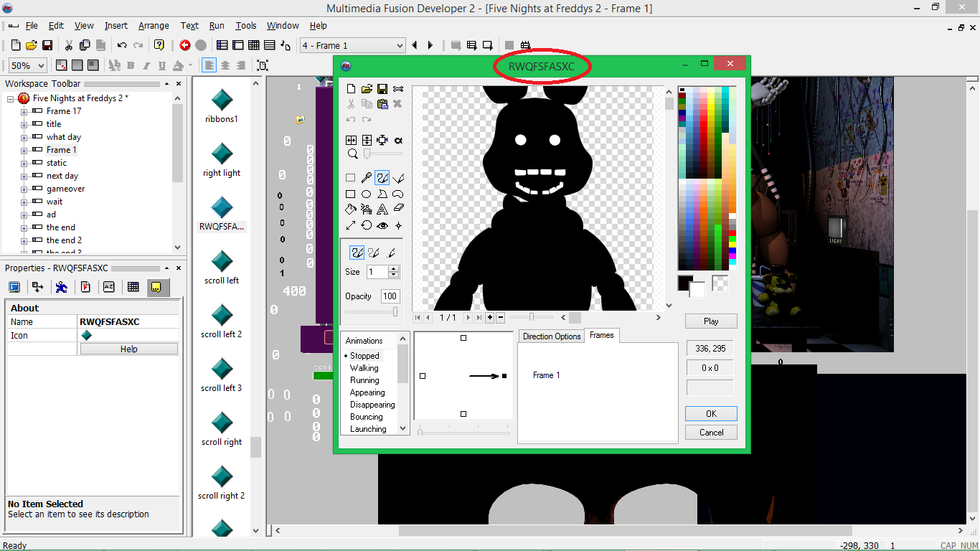980x551 pixels.
Task: Expand the 'static' frame tree node
Action: tap(24, 163)
